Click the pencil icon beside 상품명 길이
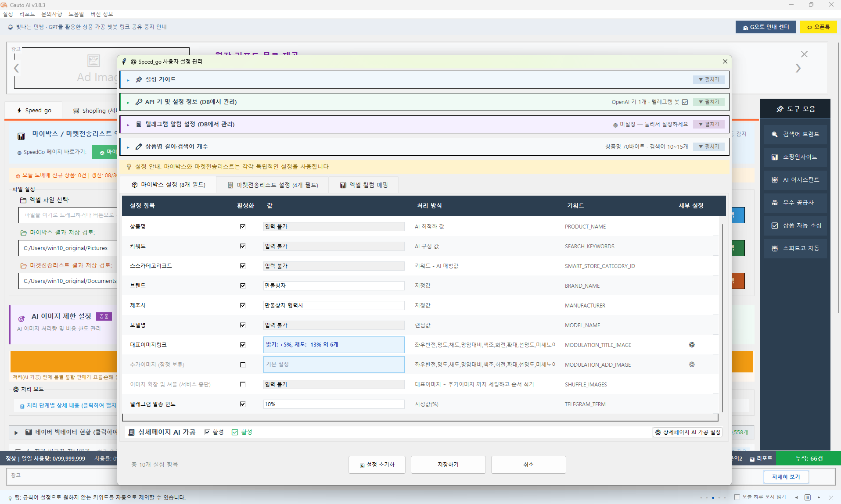841x504 pixels. 139,147
